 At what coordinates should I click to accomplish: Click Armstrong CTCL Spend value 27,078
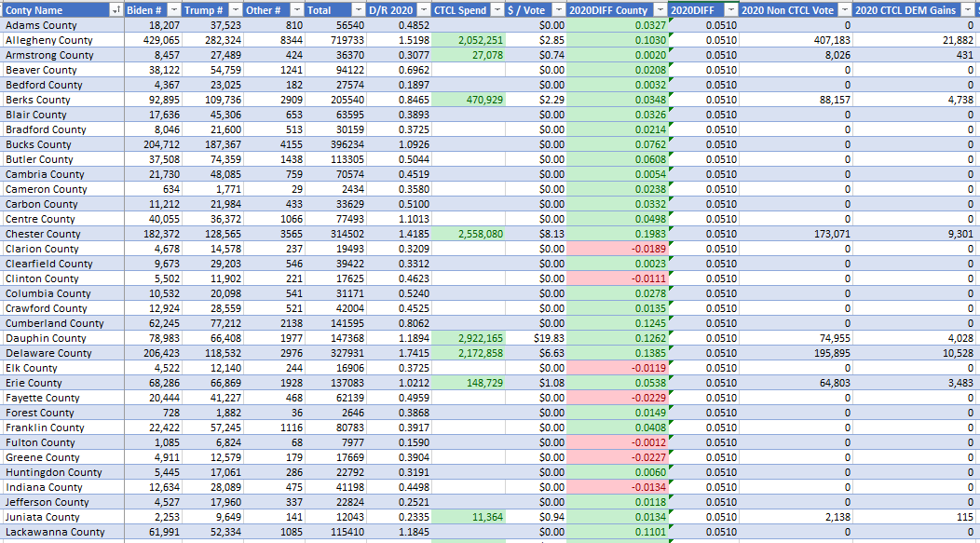[487, 55]
